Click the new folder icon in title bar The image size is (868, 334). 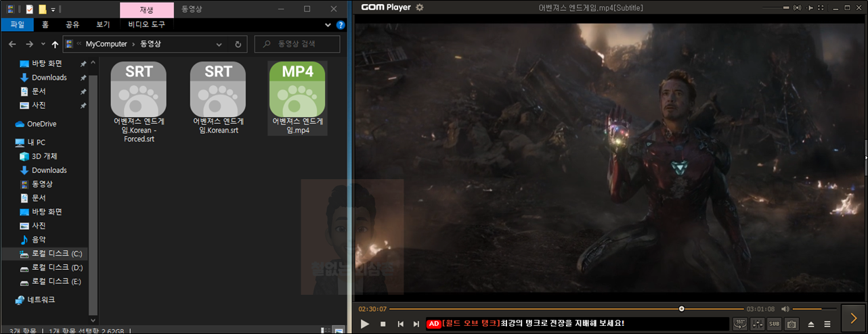(x=42, y=9)
